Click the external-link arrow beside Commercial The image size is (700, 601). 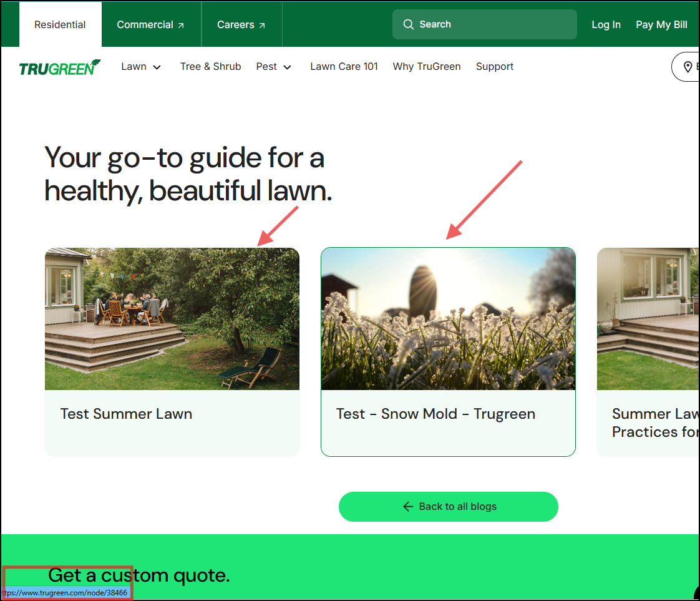click(180, 24)
